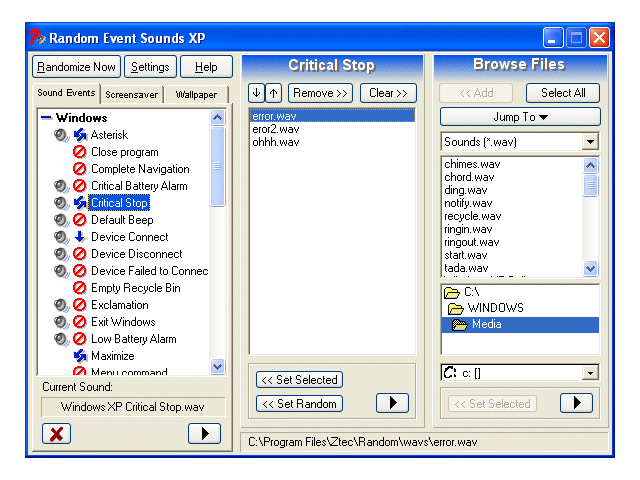The height and width of the screenshot is (480, 640).
Task: Click the event tree scroll down arrow
Action: coord(218,366)
